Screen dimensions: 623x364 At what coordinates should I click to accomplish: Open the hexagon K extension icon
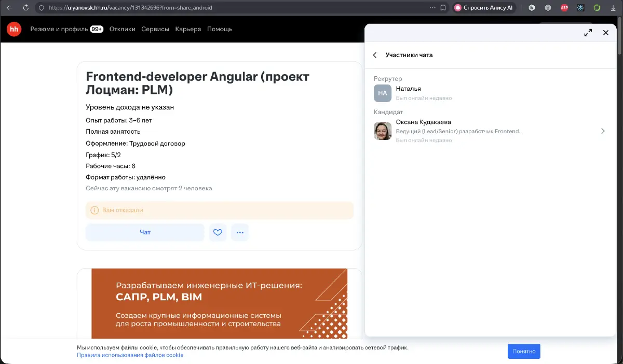click(532, 8)
